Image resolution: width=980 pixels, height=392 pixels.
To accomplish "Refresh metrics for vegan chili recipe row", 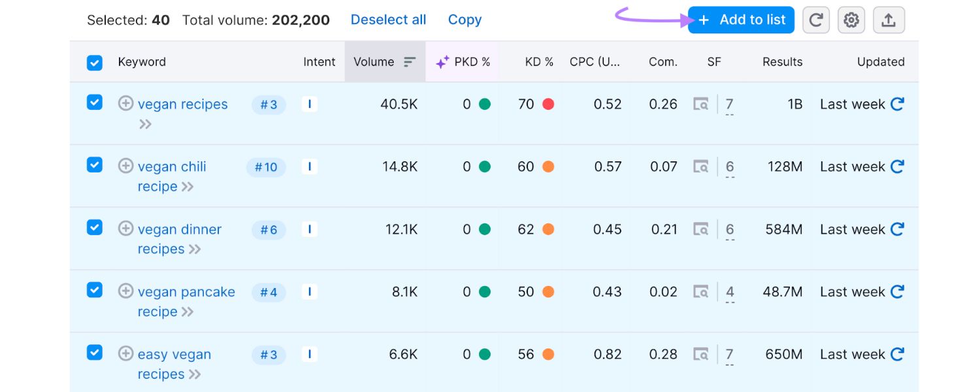I will pyautogui.click(x=897, y=167).
